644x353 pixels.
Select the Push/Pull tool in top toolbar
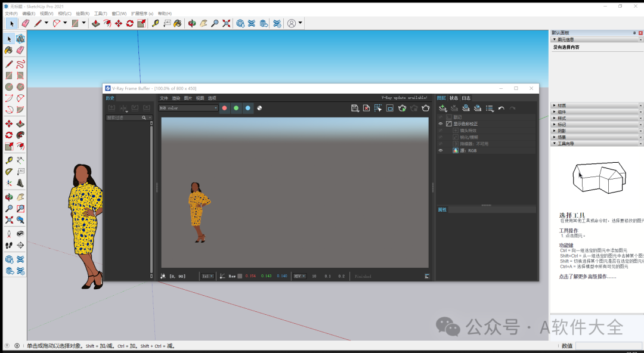95,23
